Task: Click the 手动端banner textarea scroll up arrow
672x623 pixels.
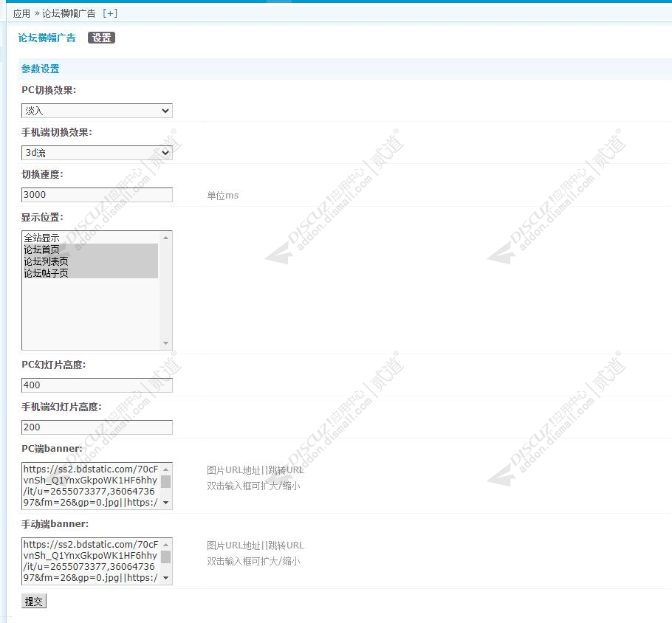Action: tap(166, 545)
